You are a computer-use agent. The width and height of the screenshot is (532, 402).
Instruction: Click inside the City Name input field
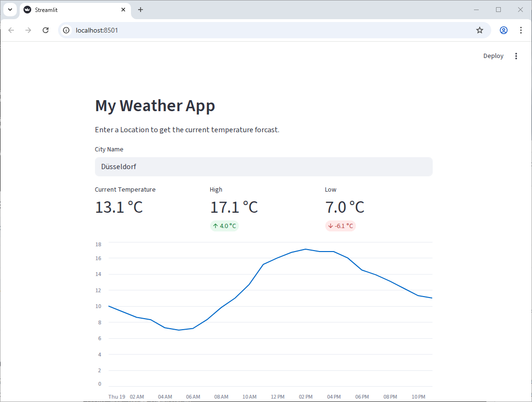pyautogui.click(x=263, y=167)
